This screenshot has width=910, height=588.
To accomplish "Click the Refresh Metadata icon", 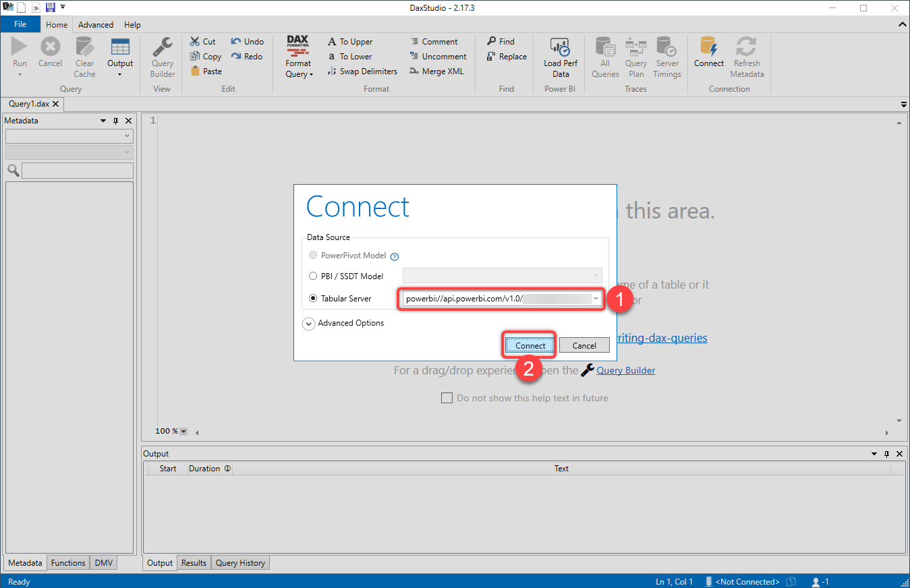I will tap(746, 47).
